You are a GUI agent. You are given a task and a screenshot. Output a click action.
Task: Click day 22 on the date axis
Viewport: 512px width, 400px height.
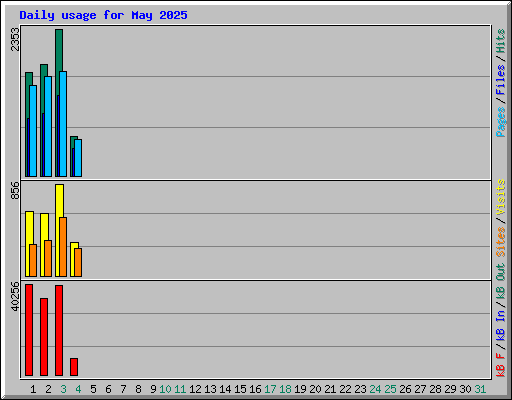point(345,389)
